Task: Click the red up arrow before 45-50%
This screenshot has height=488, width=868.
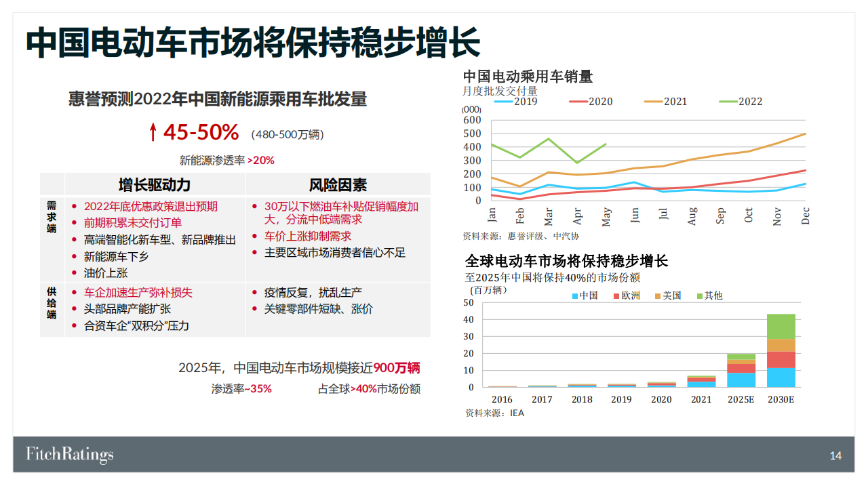Action: (153, 132)
